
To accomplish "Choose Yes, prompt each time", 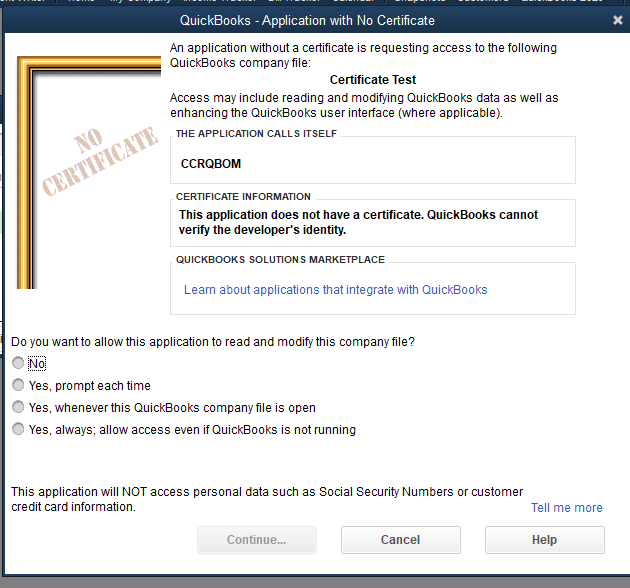I will [x=18, y=385].
